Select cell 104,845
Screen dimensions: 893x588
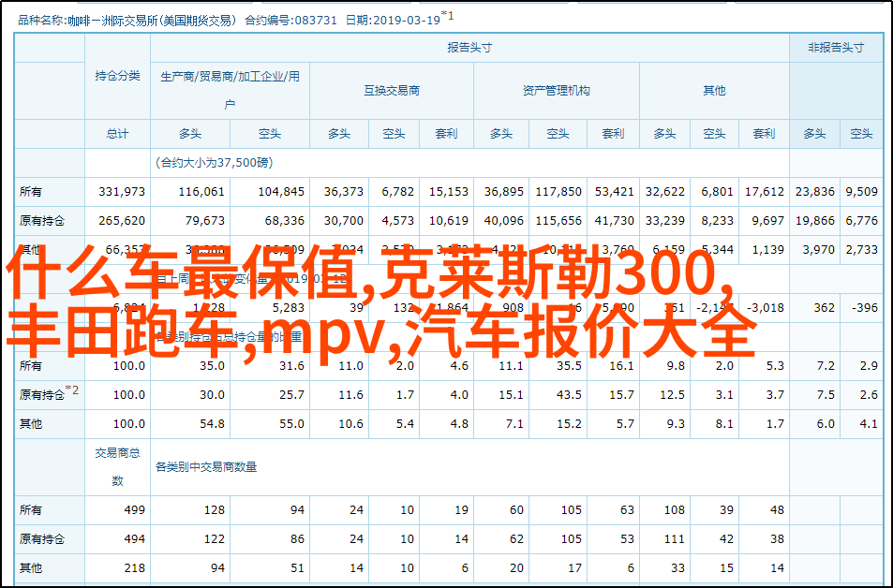click(x=281, y=192)
